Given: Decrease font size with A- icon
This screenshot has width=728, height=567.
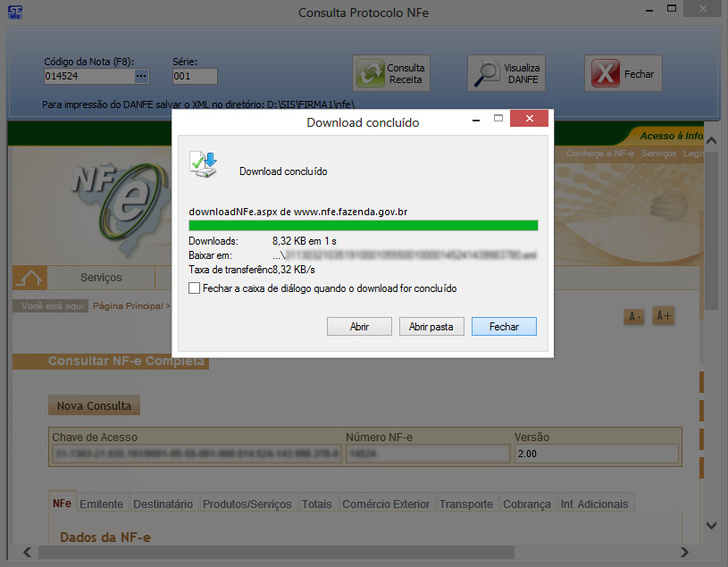Looking at the screenshot, I should [x=635, y=317].
